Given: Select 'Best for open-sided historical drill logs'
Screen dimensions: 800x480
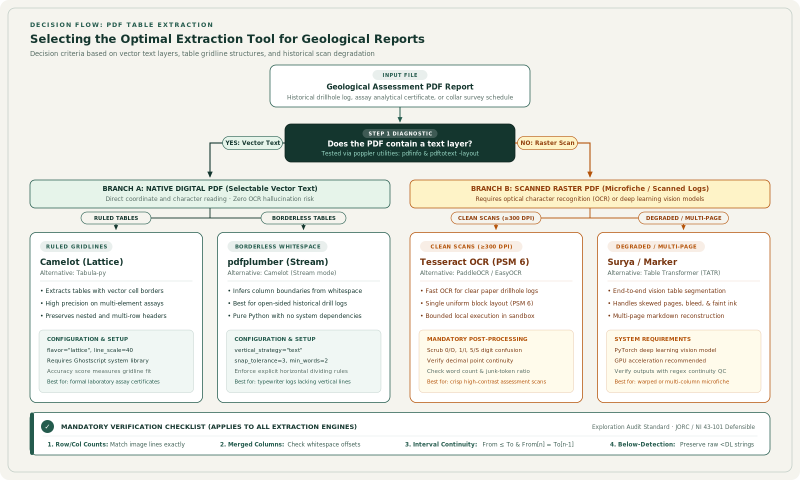Looking at the screenshot, I should [x=290, y=303].
